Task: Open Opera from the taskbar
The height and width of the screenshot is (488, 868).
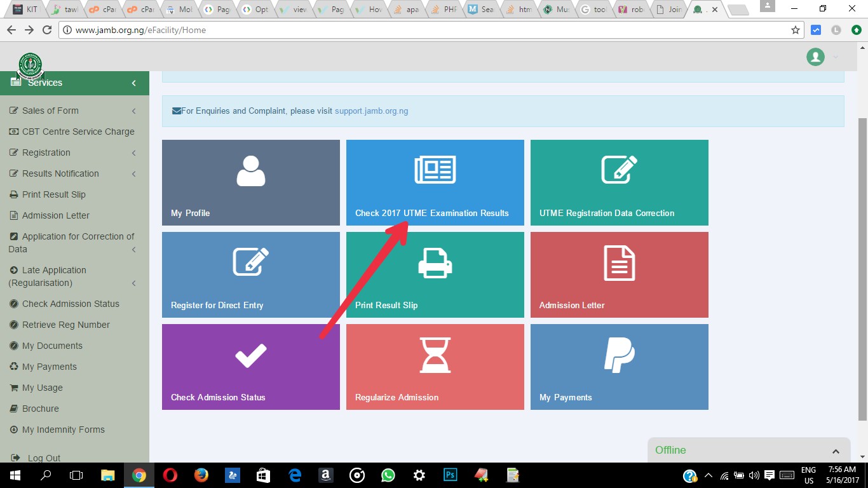Action: [x=170, y=475]
